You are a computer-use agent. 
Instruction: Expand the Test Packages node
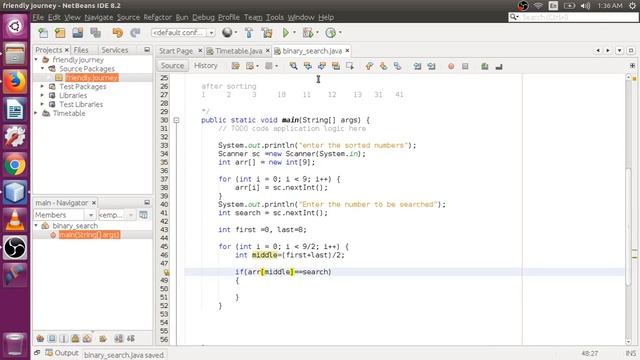coord(42,87)
